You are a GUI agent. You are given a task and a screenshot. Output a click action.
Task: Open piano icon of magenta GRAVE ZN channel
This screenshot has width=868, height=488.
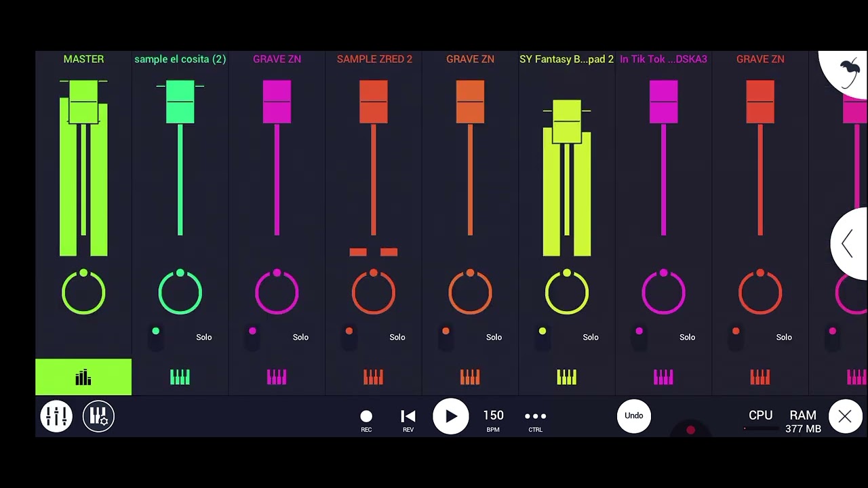click(277, 377)
